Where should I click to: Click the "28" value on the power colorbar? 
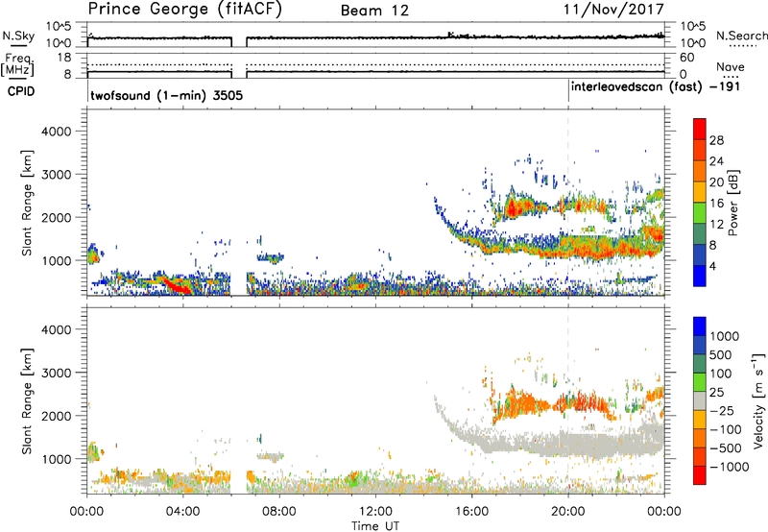[x=716, y=140]
